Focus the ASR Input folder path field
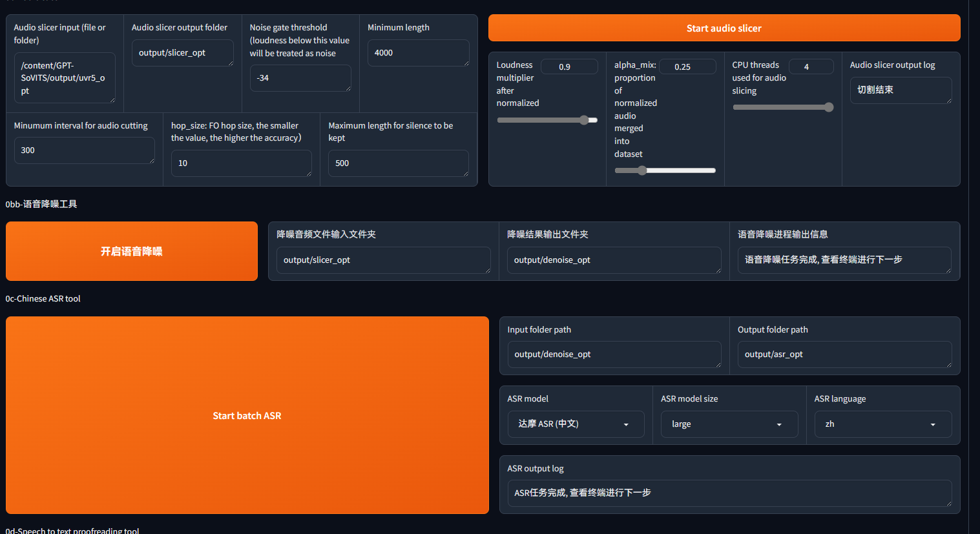 614,354
